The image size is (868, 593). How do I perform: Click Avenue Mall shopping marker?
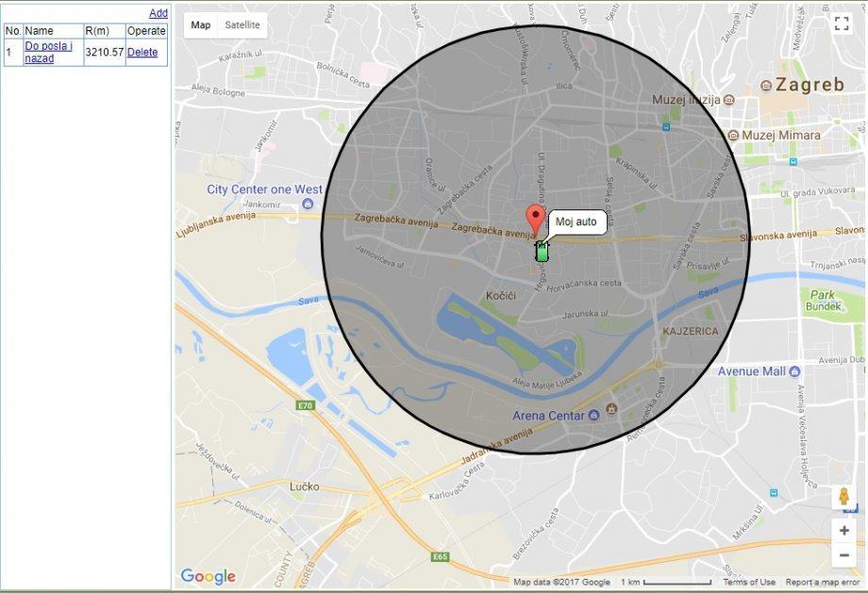[795, 371]
